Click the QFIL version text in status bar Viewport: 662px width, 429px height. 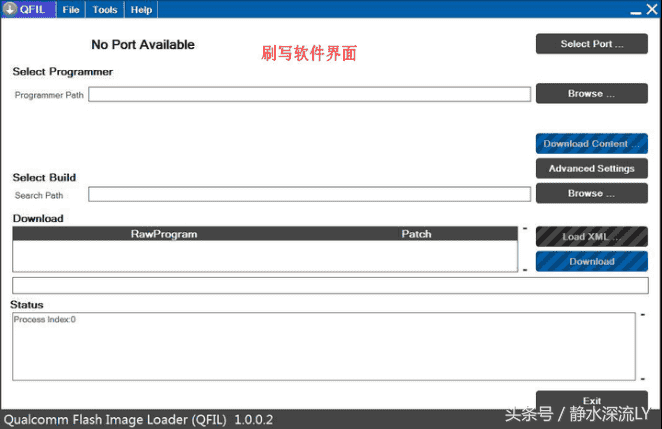tap(138, 420)
